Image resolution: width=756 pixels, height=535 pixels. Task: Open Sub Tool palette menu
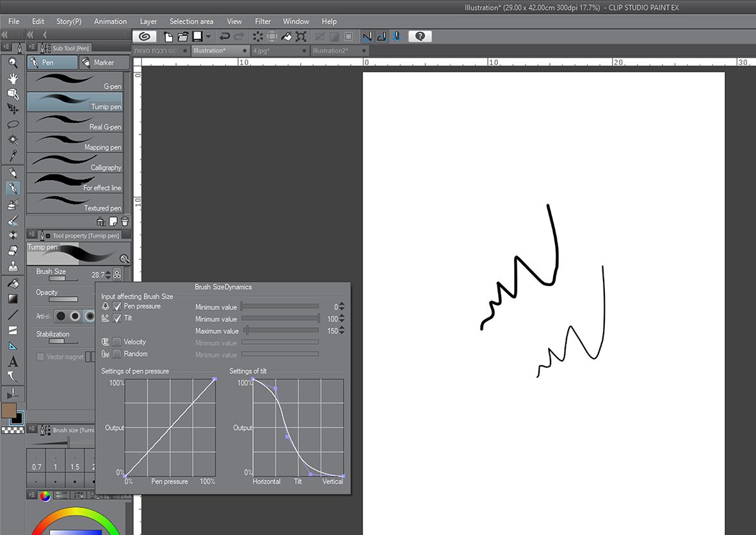(32, 47)
